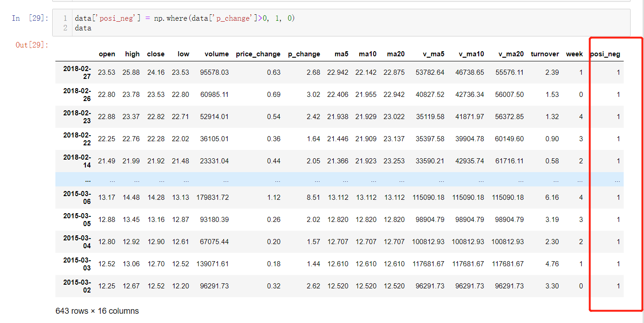Image resolution: width=644 pixels, height=323 pixels.
Task: Click the 'close' column header
Action: [156, 54]
